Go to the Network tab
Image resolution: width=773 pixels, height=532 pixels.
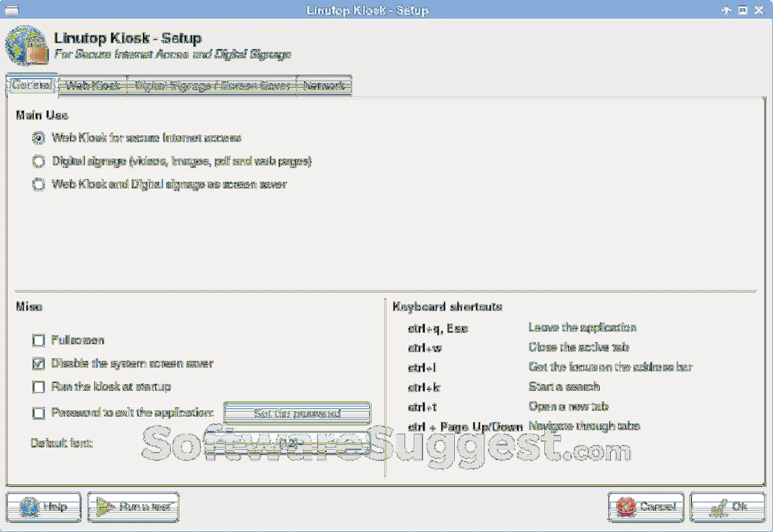(324, 86)
